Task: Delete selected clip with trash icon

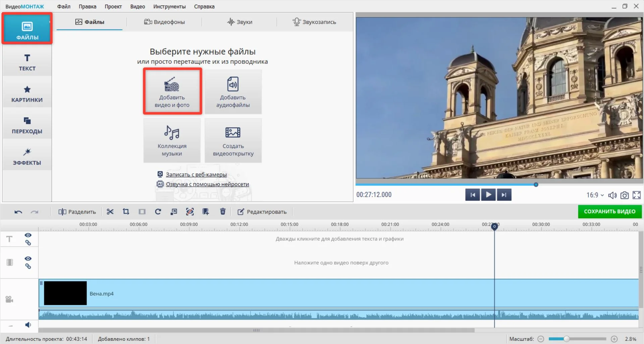Action: [223, 212]
